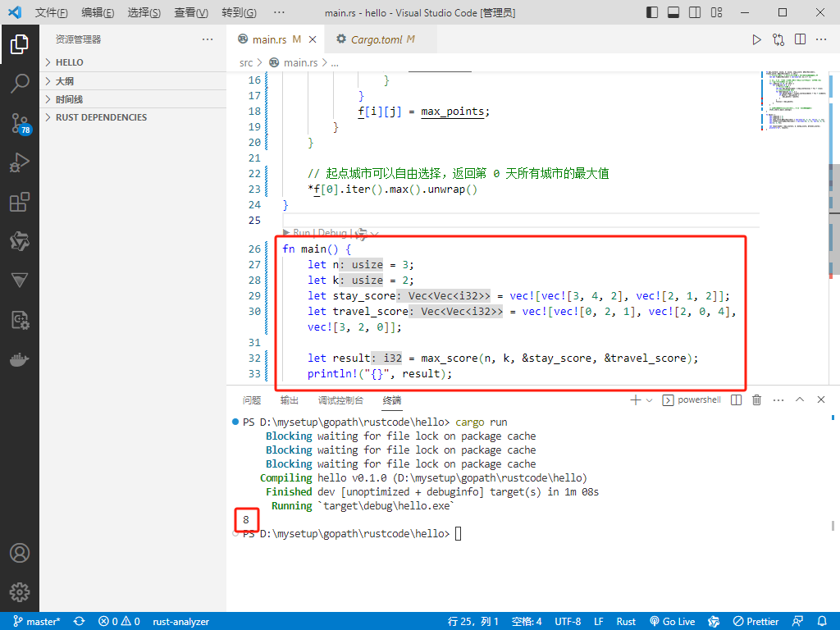Select the powershell terminal label
This screenshot has width=840, height=630.
[x=692, y=400]
